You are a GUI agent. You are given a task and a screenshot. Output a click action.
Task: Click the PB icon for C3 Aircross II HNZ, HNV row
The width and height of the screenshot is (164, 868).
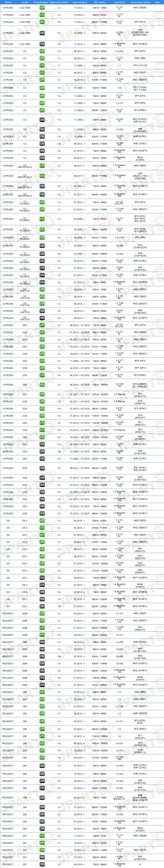coord(42,176)
